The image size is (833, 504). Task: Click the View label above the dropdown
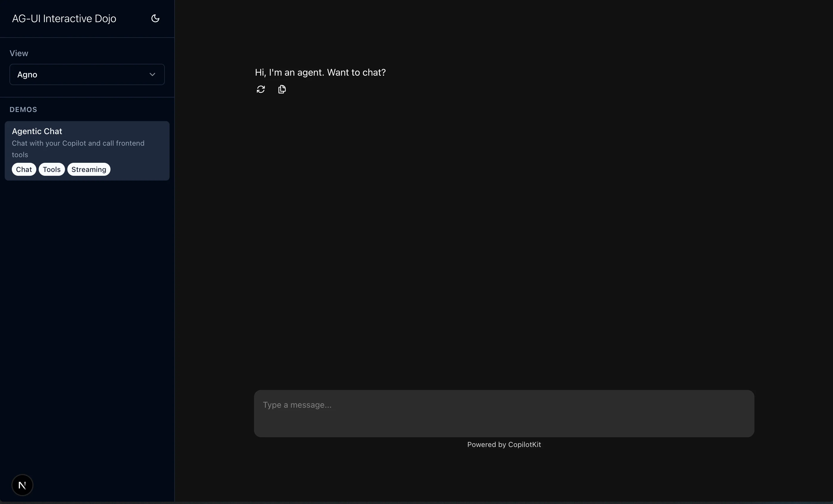[x=19, y=53]
